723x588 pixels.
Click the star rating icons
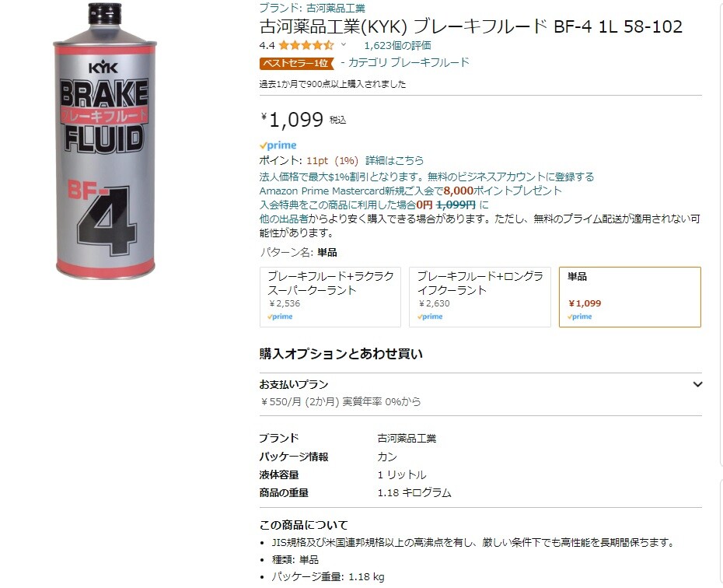pyautogui.click(x=306, y=45)
